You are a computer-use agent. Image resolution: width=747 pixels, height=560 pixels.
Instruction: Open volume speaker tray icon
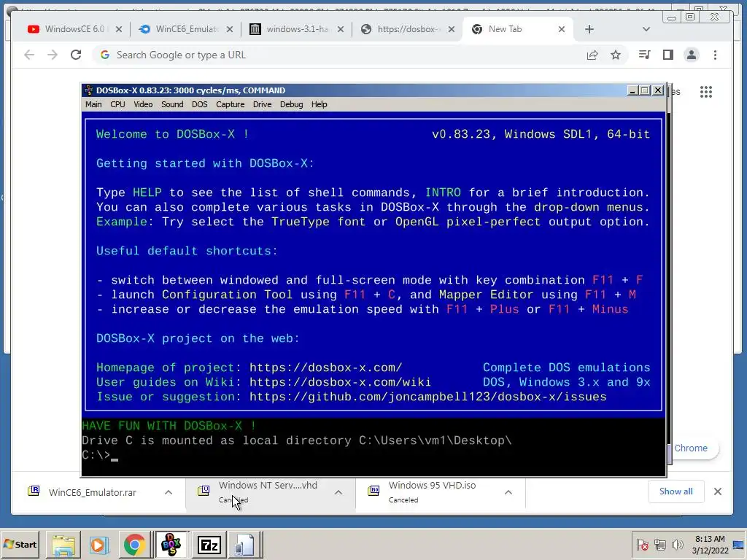point(677,545)
